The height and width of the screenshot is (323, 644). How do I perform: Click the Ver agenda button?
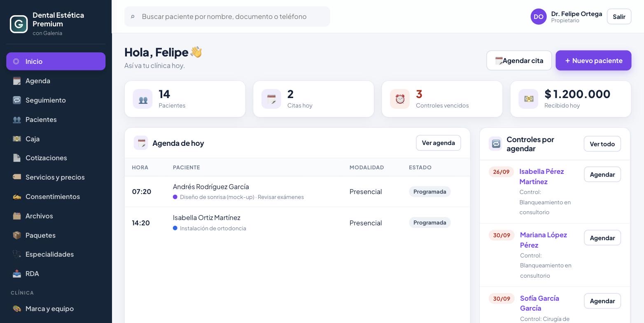coord(438,143)
